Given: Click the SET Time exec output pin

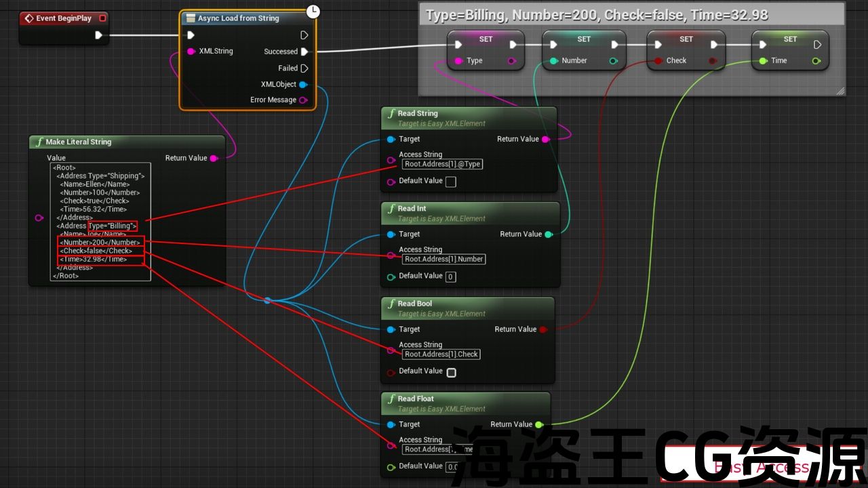Looking at the screenshot, I should pyautogui.click(x=817, y=45).
